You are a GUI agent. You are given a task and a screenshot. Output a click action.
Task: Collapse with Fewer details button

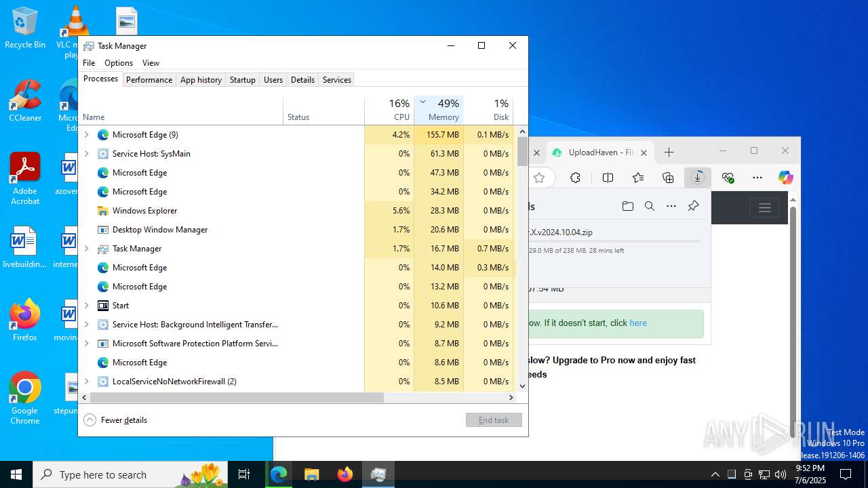116,420
